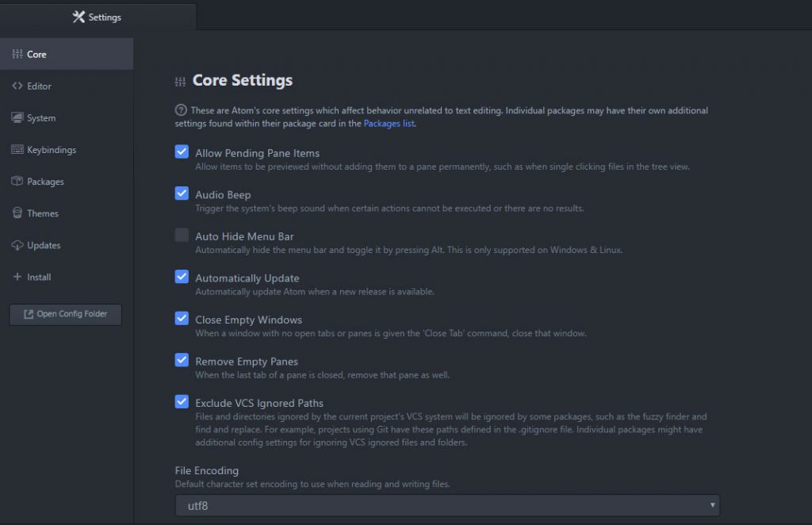This screenshot has width=812, height=525.
Task: Disable Allow Pending Pane Items
Action: click(182, 151)
